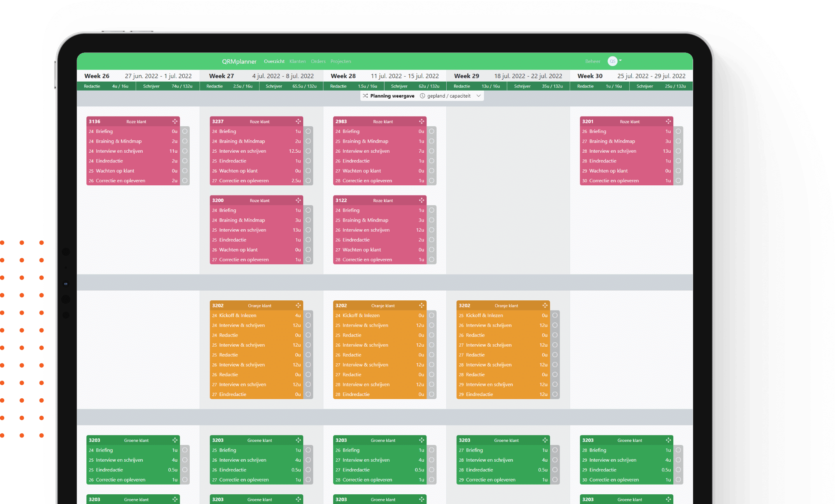Click the Week 30 Schrijver capacity '25u / 132u'
835x504 pixels.
[675, 86]
